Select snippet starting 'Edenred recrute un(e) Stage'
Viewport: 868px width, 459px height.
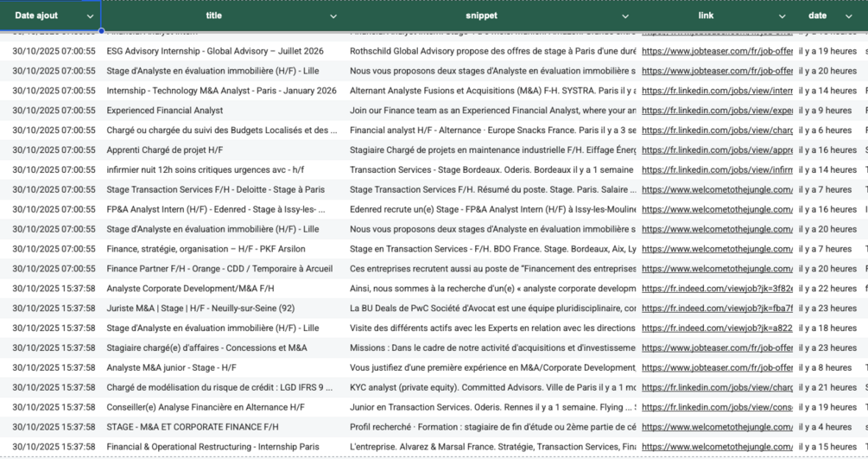pyautogui.click(x=492, y=209)
